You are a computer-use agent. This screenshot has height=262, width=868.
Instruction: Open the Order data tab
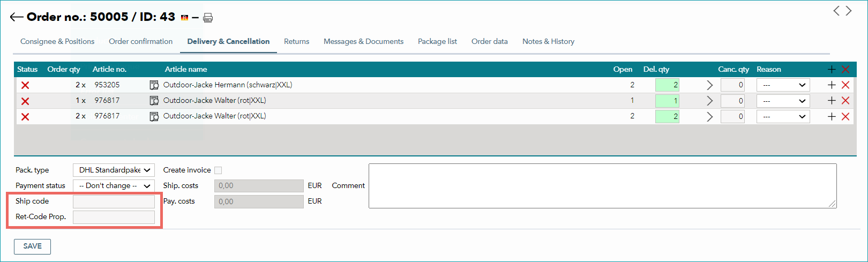[489, 41]
